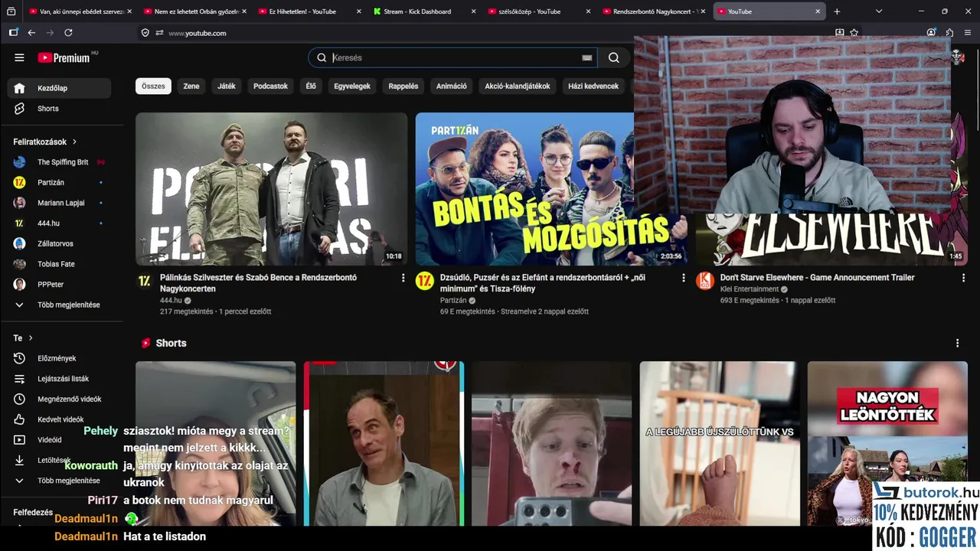Select the Rappelés filter chip
This screenshot has height=551, width=980.
point(403,86)
